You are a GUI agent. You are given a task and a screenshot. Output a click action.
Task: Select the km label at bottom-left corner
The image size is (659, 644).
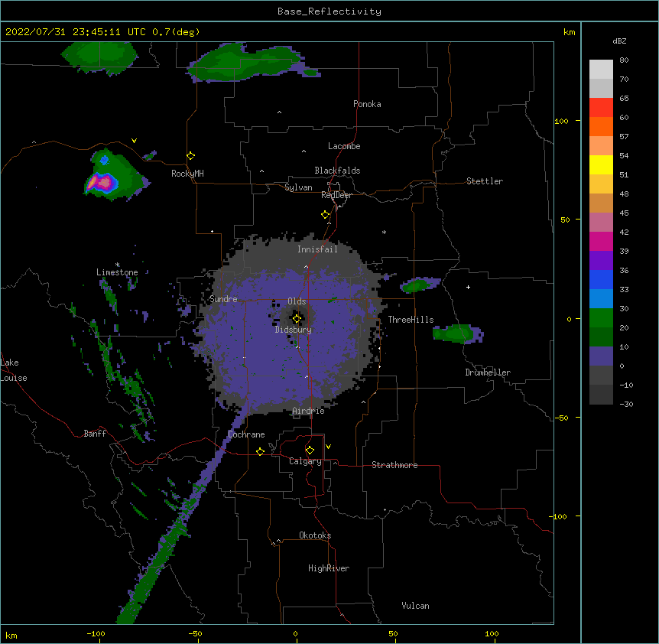pos(11,635)
